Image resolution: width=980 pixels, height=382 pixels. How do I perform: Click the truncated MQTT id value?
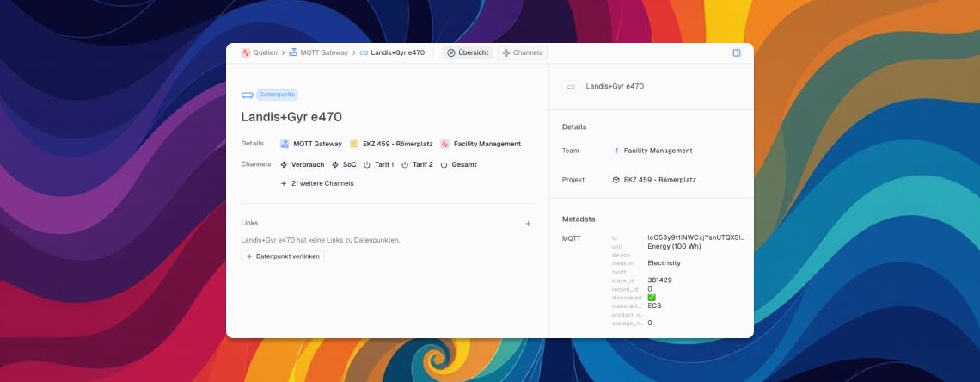(x=696, y=237)
